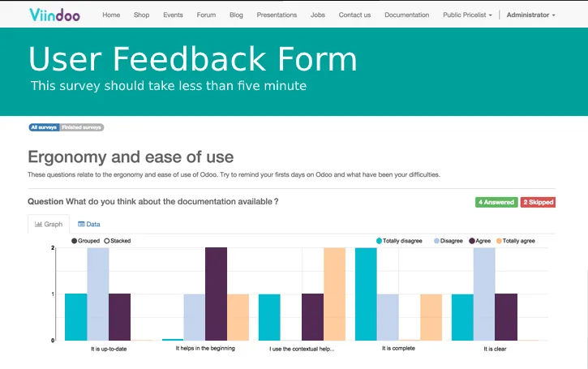Viewport: 588px width, 369px height.
Task: Toggle the Disagree legend series
Action: tap(449, 241)
